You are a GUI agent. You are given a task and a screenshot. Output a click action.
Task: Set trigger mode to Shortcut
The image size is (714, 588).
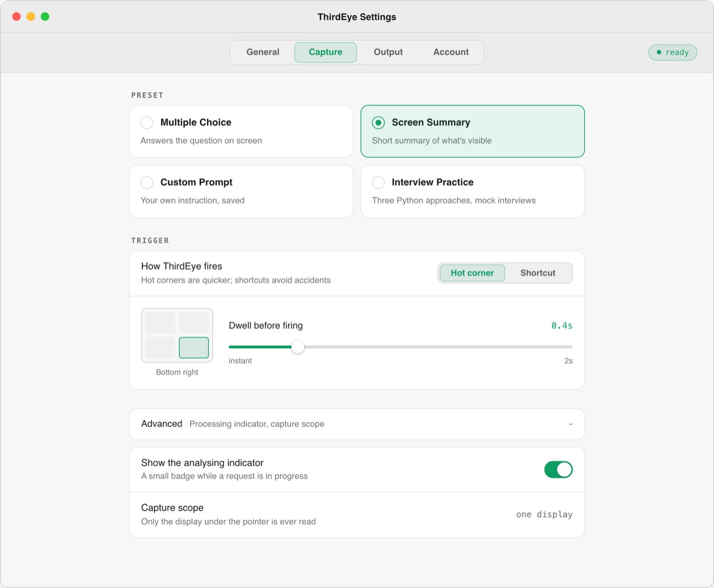coord(538,273)
